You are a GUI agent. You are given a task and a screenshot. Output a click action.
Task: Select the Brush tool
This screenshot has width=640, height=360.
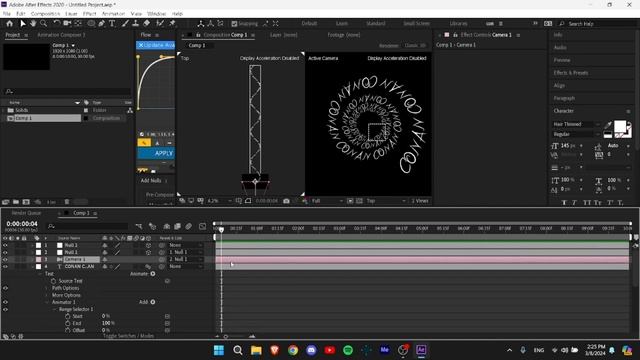125,24
